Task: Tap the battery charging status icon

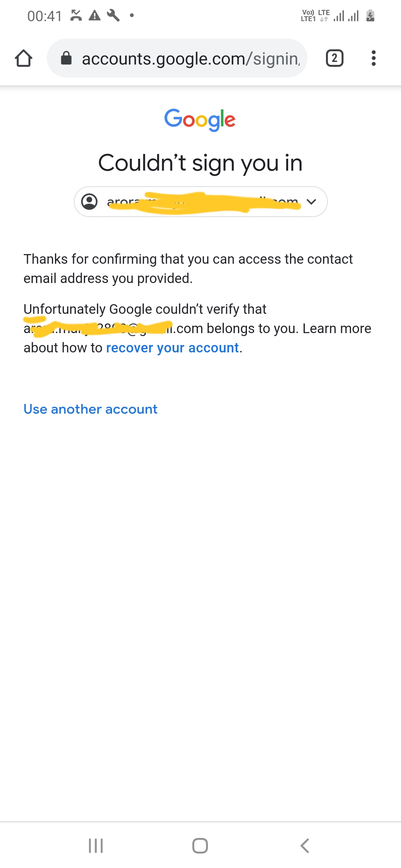Action: pos(370,16)
